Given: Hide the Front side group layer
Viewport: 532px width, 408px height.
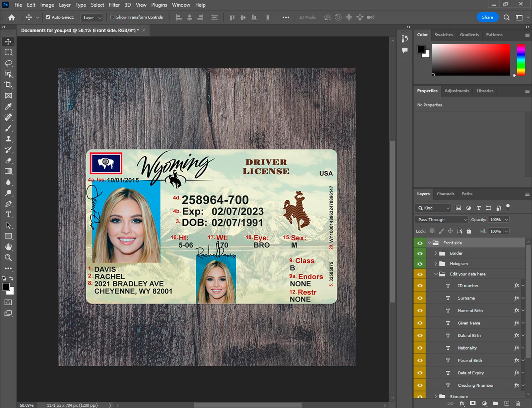Looking at the screenshot, I should 420,243.
